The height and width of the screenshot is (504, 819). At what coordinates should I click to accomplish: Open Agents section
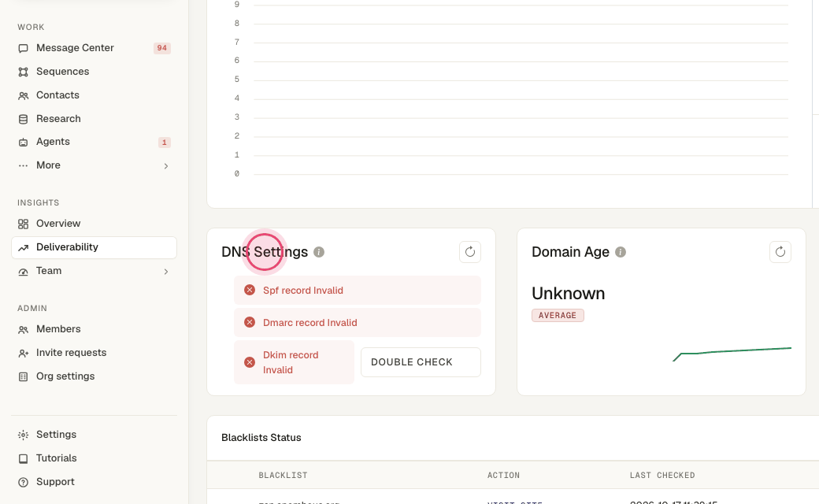click(x=94, y=142)
